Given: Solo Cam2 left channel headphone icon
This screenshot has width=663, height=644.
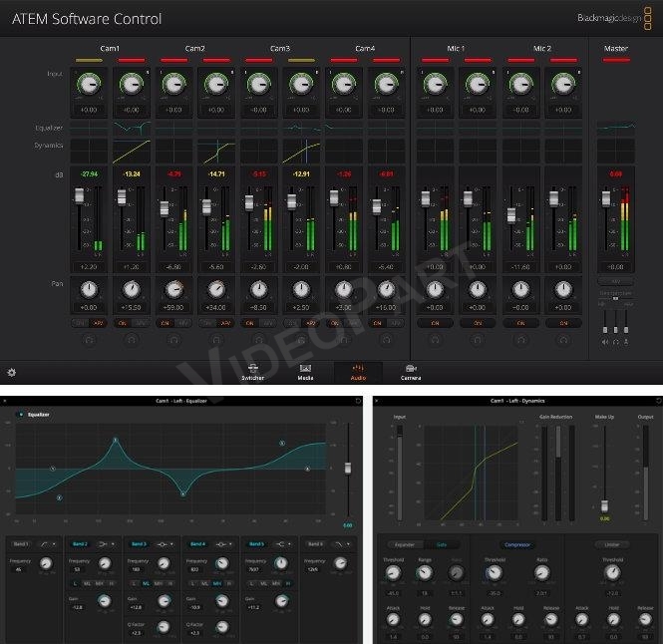Looking at the screenshot, I should point(173,340).
